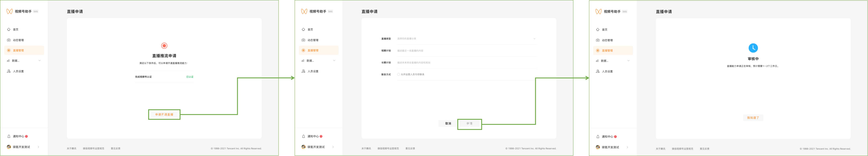Click 动态管理 camera icon on 直播推流申请 screen
Viewport: 868px width, 156px height.
click(9, 40)
